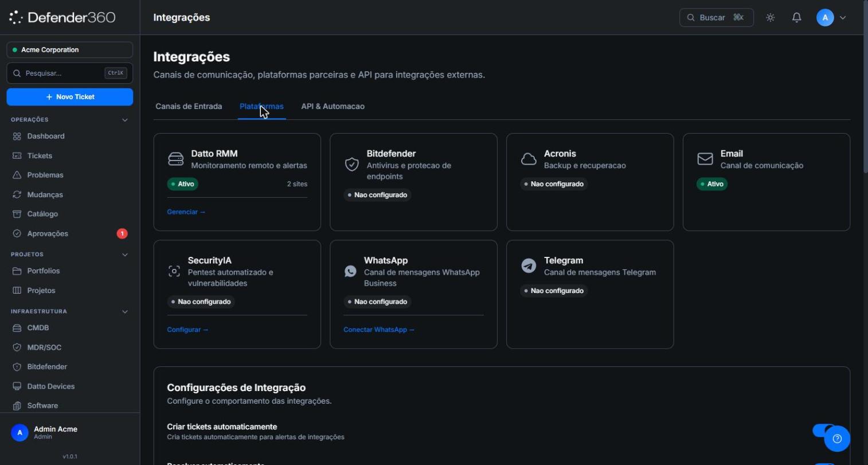Click the WhatsApp card icon

point(350,271)
